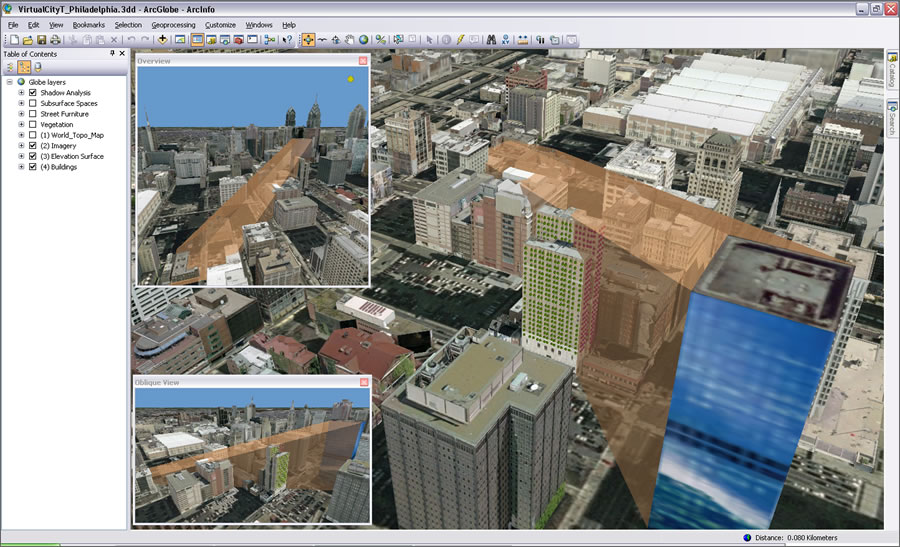Collapse the Globe layers group
Viewport: 900px width, 547px height.
click(10, 82)
